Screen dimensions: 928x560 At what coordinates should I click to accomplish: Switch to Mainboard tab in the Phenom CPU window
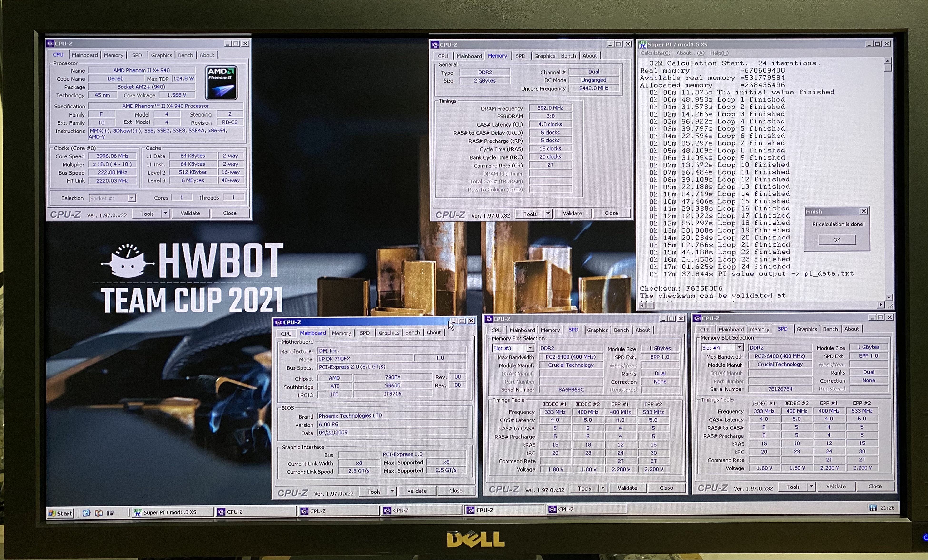[x=85, y=55]
